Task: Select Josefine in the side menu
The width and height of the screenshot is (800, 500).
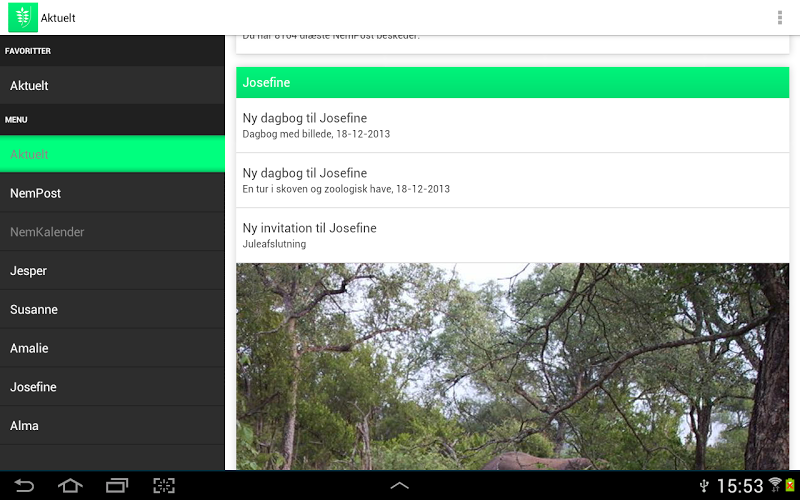Action: (112, 387)
